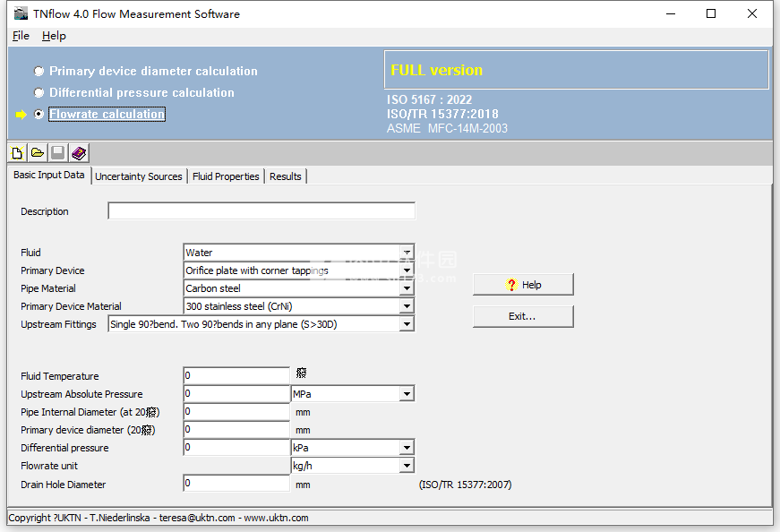
Task: Click the Exit... button
Action: (x=523, y=316)
